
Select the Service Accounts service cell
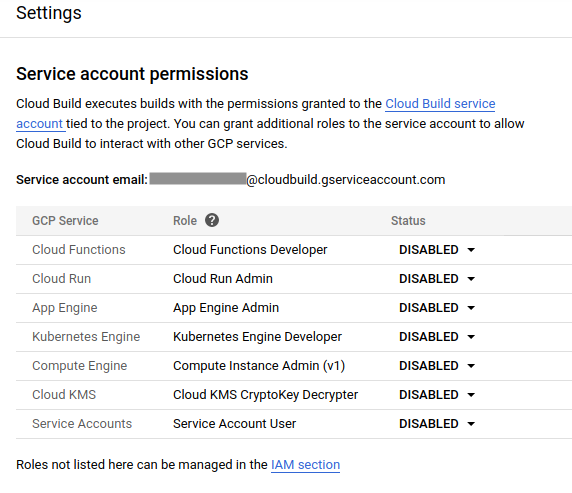pyautogui.click(x=82, y=424)
